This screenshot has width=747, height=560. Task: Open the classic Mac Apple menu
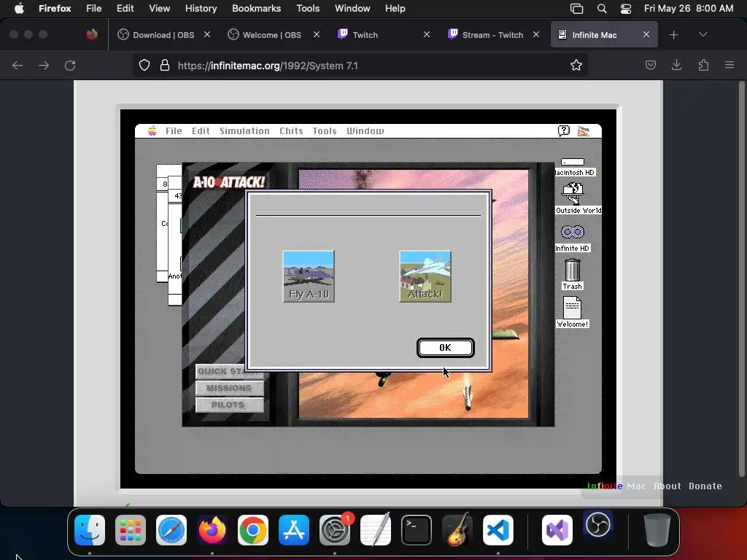[152, 131]
